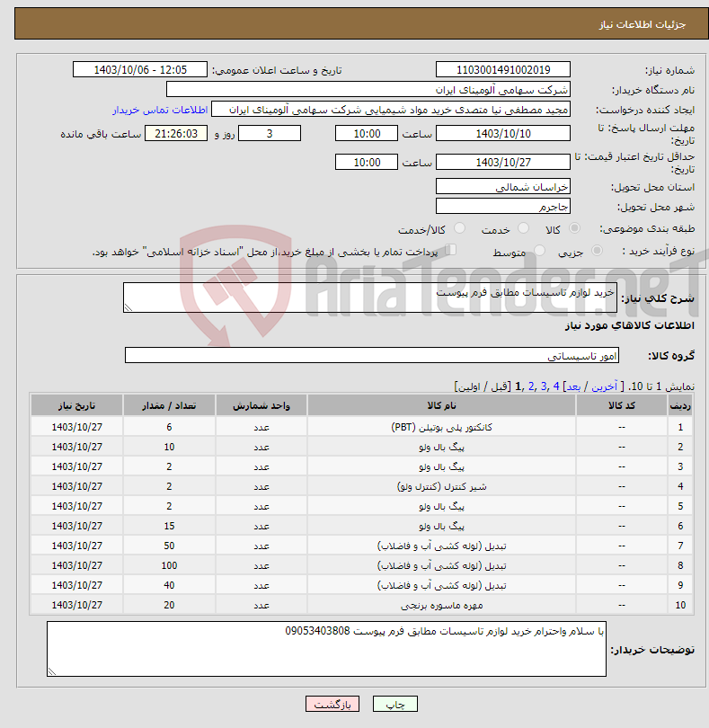Select the کالا/خدمت radio button
709x728 pixels.
tap(460, 228)
